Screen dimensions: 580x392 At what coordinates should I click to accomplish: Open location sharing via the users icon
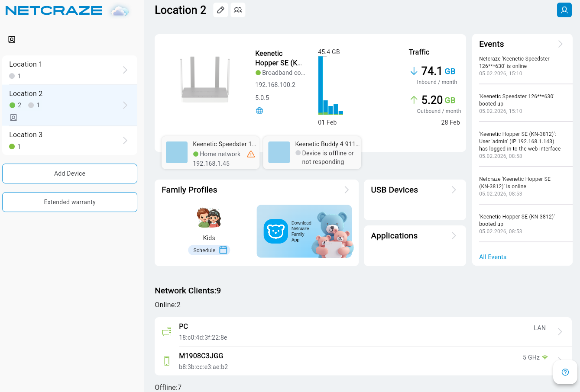(238, 10)
